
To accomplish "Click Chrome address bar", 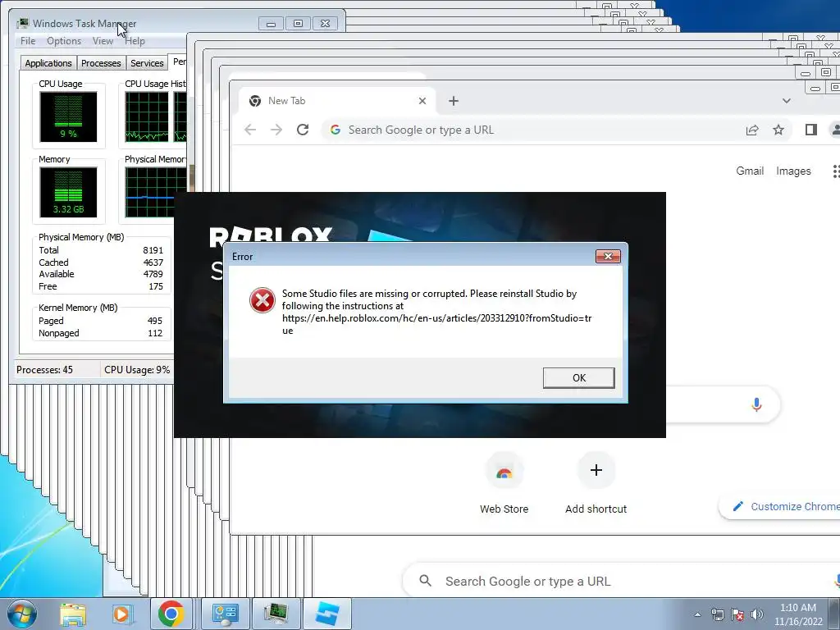I will coord(557,130).
